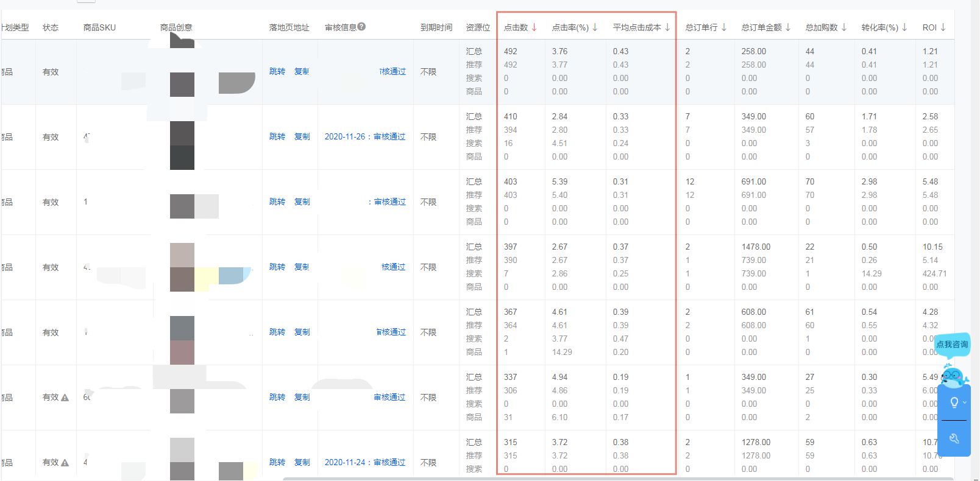Click the 306 clicks value
This screenshot has width=980, height=481.
point(511,391)
